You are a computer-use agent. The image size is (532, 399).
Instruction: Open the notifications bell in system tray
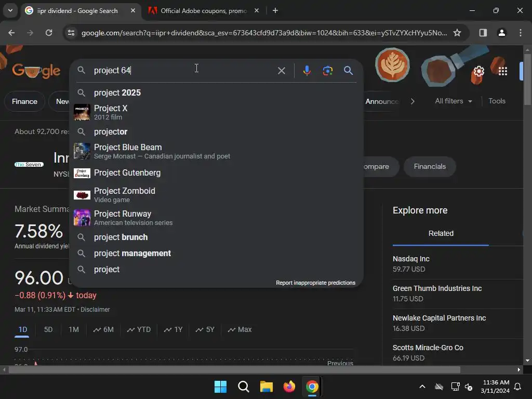[x=518, y=387]
